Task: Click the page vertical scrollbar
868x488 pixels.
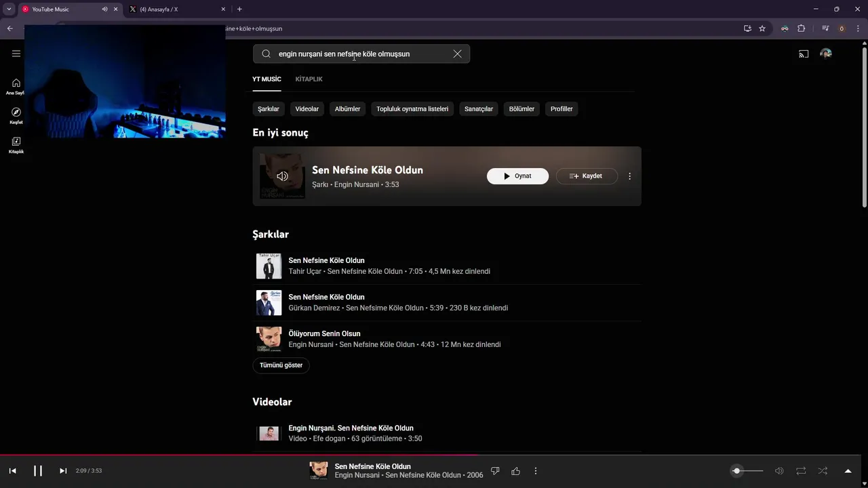Action: pyautogui.click(x=865, y=127)
